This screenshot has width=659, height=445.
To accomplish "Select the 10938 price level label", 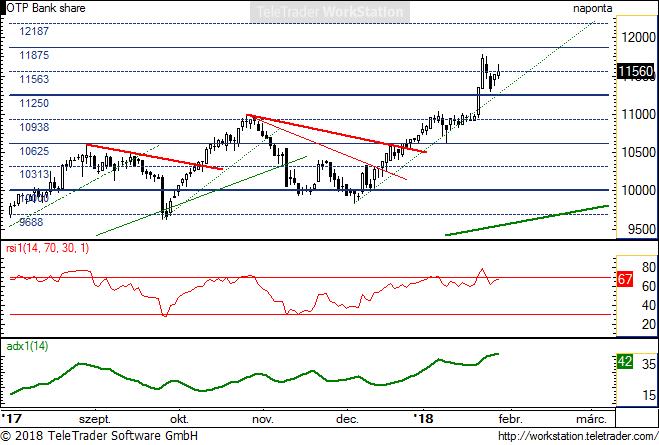I will [x=34, y=127].
